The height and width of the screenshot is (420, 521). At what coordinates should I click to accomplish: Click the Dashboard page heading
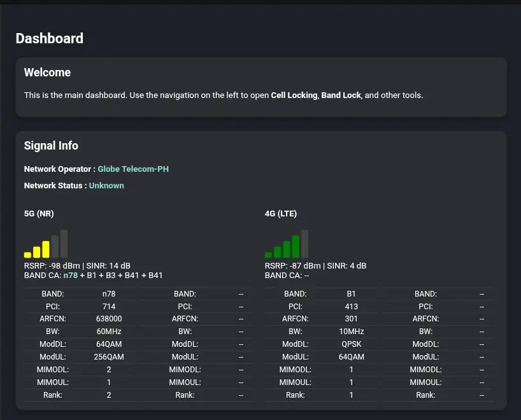50,39
